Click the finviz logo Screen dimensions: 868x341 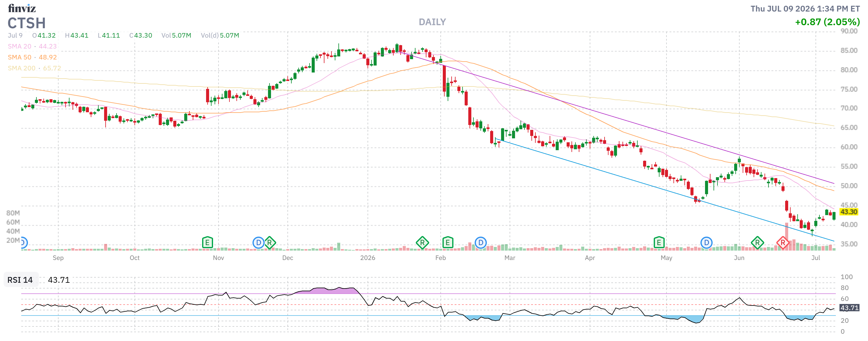click(22, 8)
